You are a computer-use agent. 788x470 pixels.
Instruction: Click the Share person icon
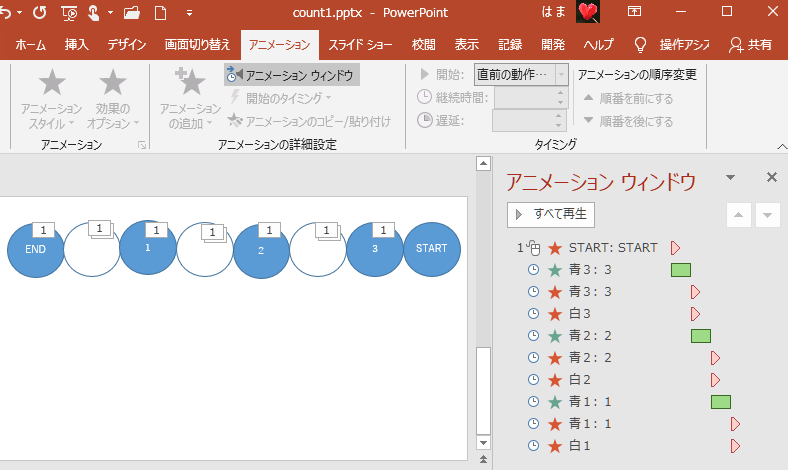[x=737, y=45]
